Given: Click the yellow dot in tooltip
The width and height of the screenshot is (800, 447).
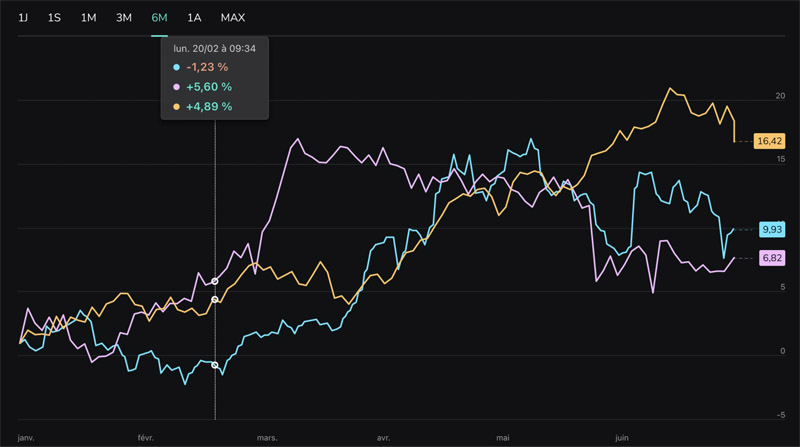Looking at the screenshot, I should [x=177, y=107].
